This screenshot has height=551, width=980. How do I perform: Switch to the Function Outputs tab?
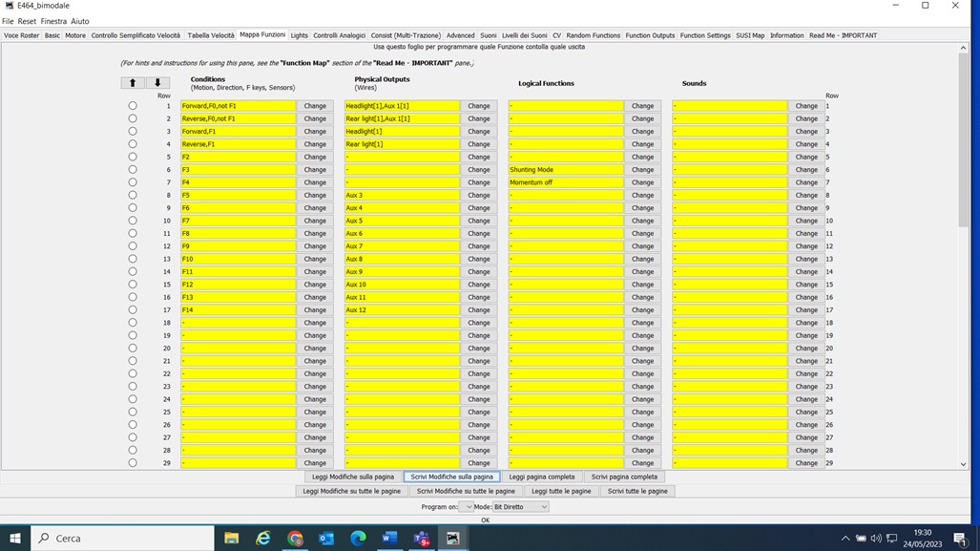(650, 35)
